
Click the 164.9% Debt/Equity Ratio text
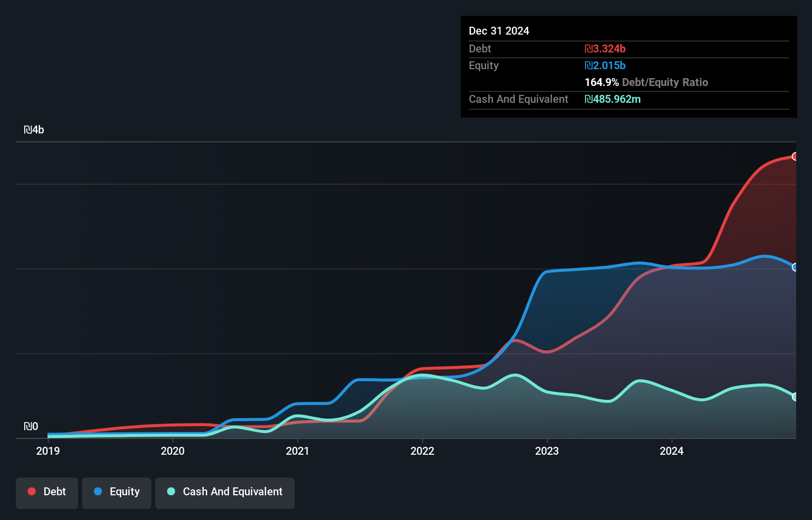tap(646, 82)
